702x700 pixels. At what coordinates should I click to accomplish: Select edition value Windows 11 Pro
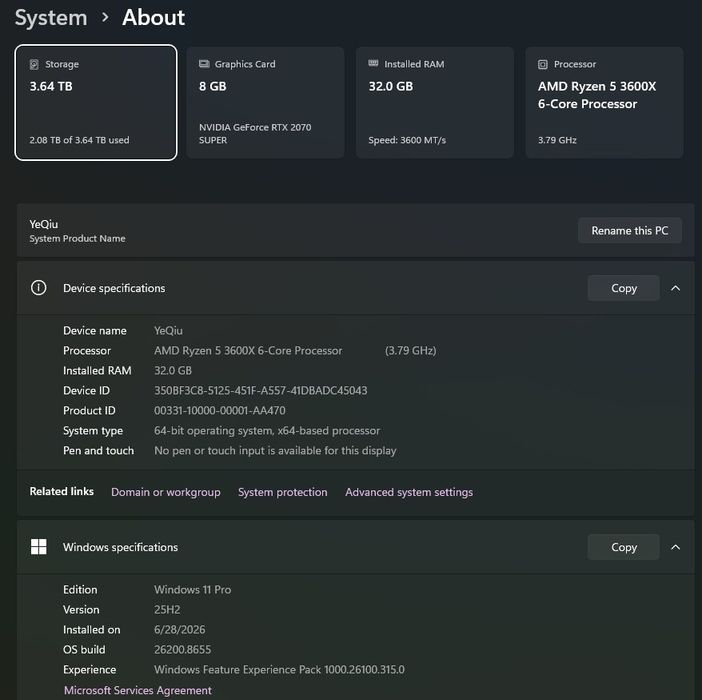coord(193,589)
